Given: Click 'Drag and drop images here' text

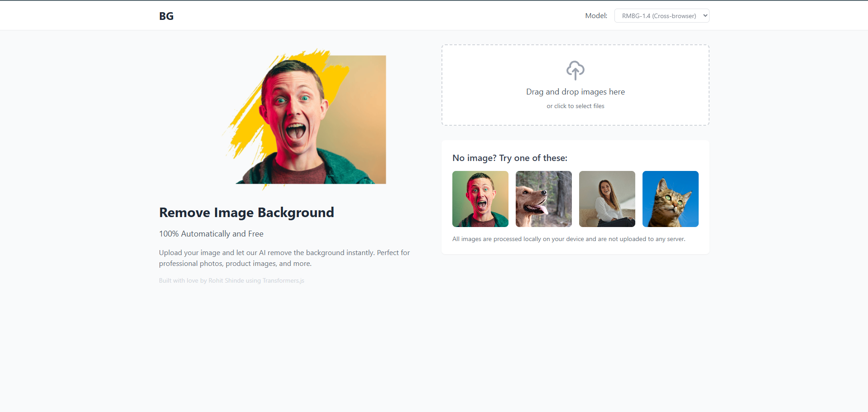Looking at the screenshot, I should tap(575, 91).
